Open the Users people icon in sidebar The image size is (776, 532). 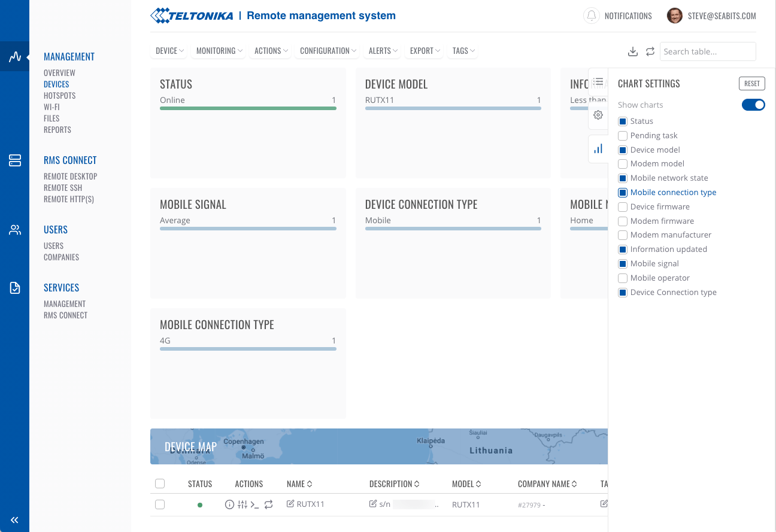coord(14,230)
